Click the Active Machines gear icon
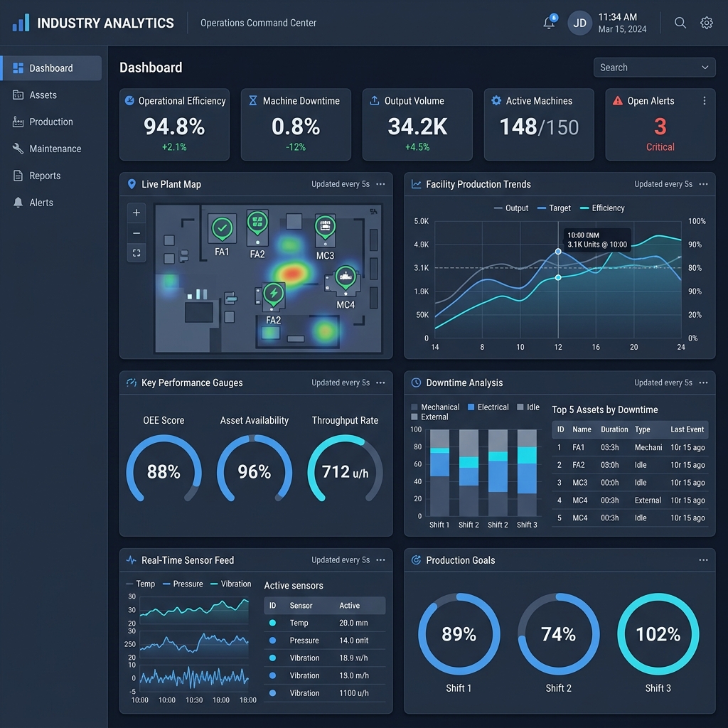Screen dimensions: 728x728 click(496, 100)
